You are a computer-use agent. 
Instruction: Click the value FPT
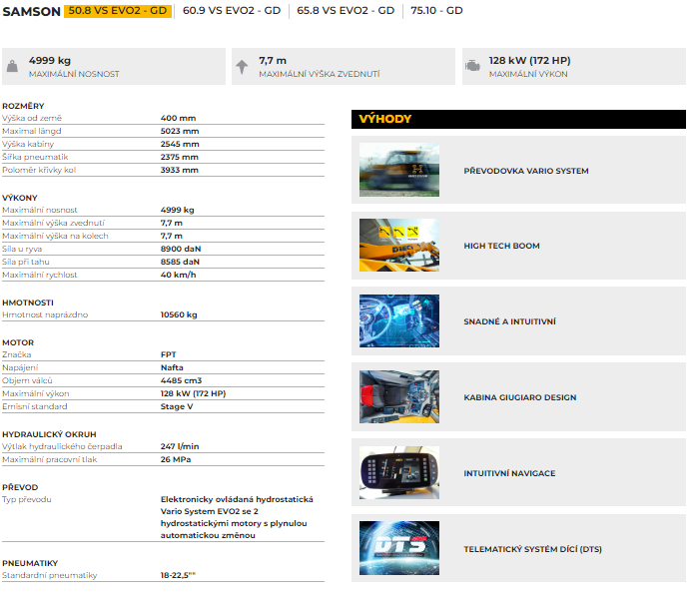[x=169, y=354]
